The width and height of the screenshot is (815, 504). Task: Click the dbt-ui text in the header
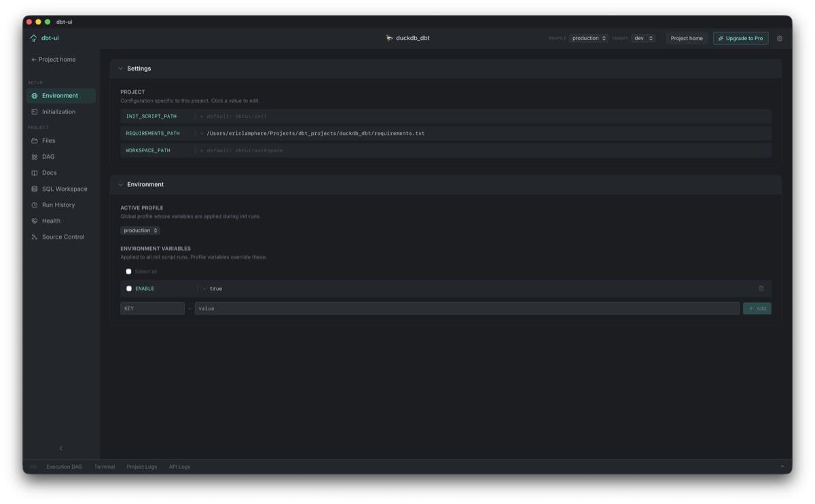(x=50, y=38)
